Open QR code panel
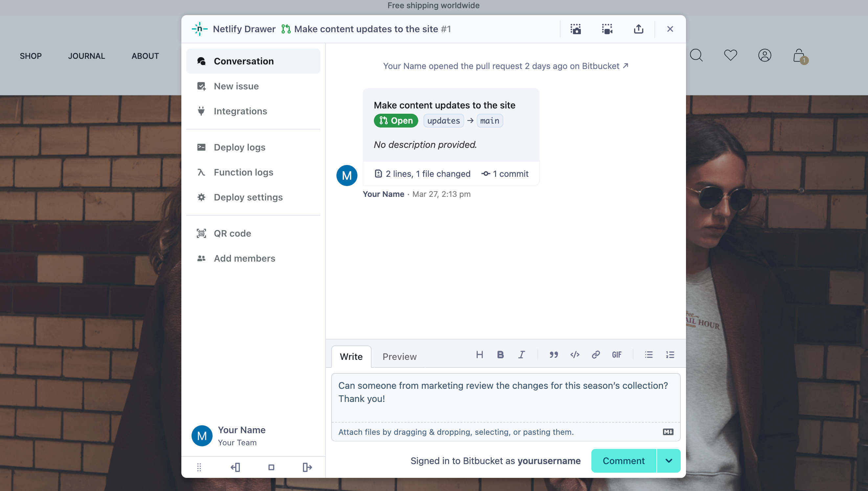 (233, 233)
